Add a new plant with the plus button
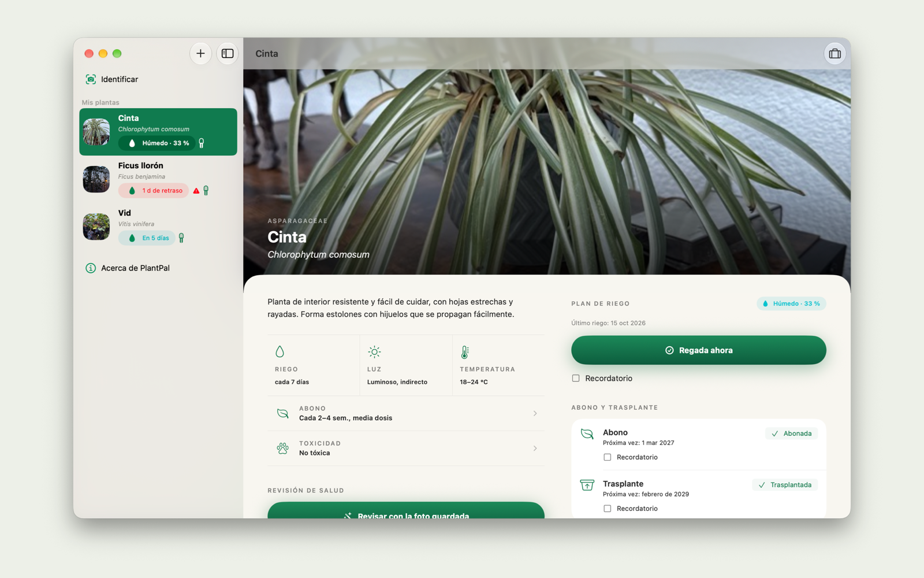The height and width of the screenshot is (578, 924). tap(200, 54)
